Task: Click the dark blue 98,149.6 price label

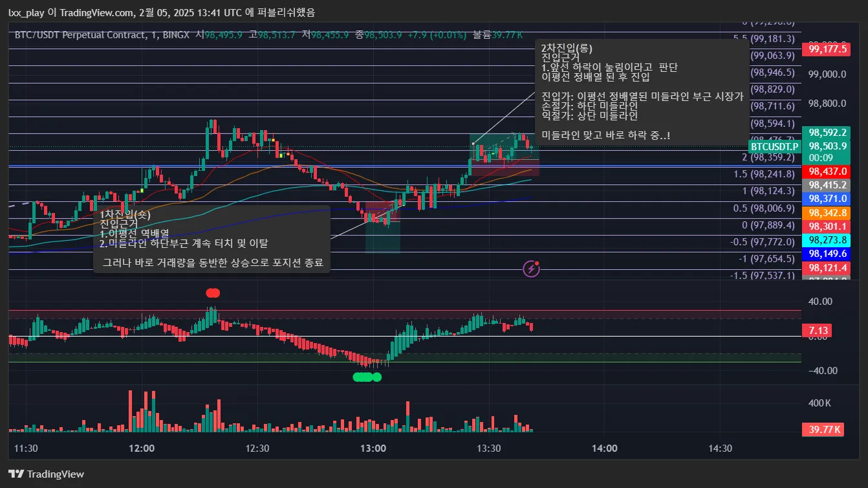Action: coord(827,253)
